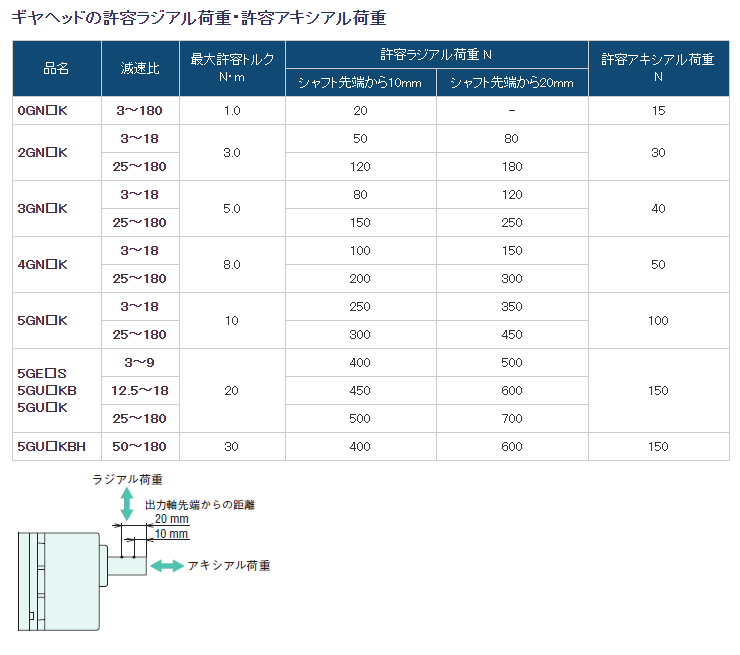The height and width of the screenshot is (655, 740).
Task: Click the gearhead body illustration
Action: 58,581
